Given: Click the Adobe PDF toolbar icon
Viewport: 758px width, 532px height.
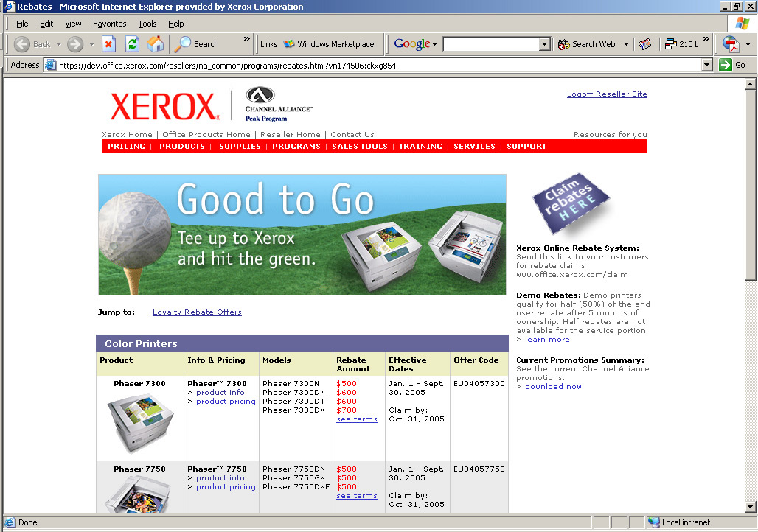Looking at the screenshot, I should click(x=731, y=44).
